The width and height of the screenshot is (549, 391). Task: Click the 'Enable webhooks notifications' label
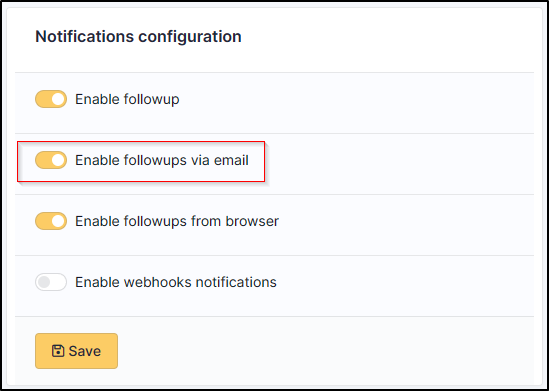(x=176, y=282)
